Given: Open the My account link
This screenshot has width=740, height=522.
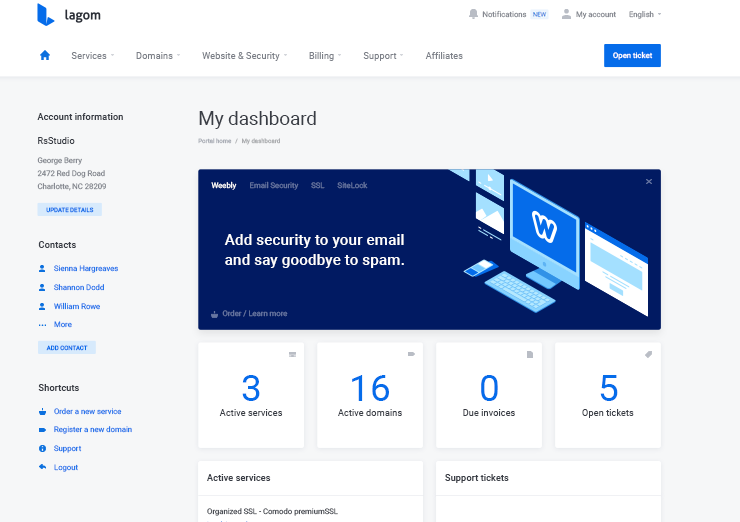Looking at the screenshot, I should (x=596, y=14).
